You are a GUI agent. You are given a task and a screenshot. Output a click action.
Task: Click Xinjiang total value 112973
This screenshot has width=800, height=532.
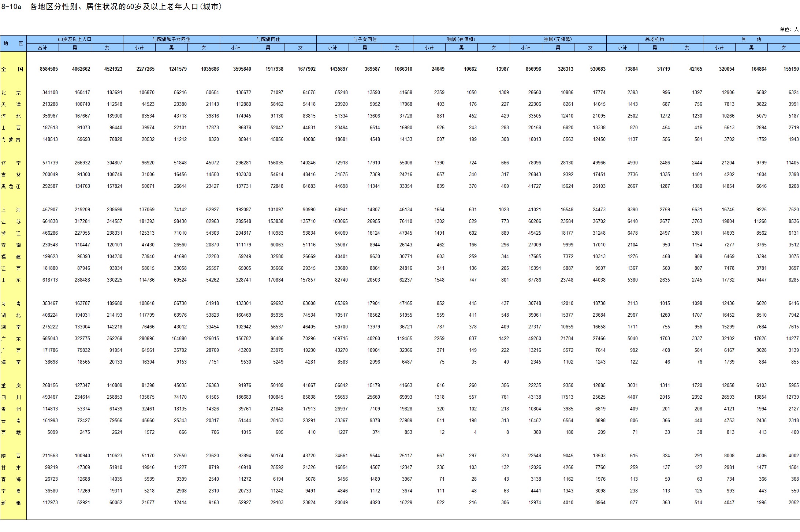(50, 502)
